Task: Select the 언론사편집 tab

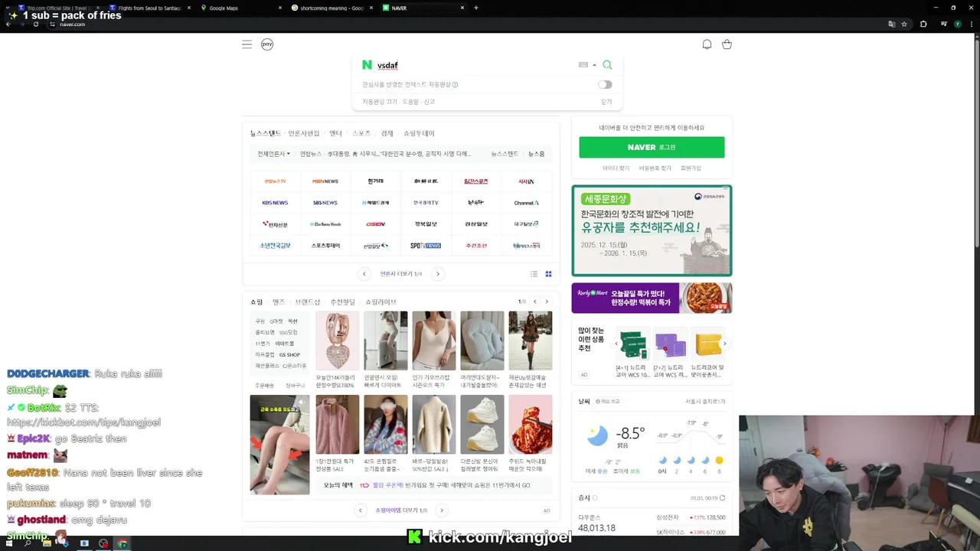Action: click(304, 133)
